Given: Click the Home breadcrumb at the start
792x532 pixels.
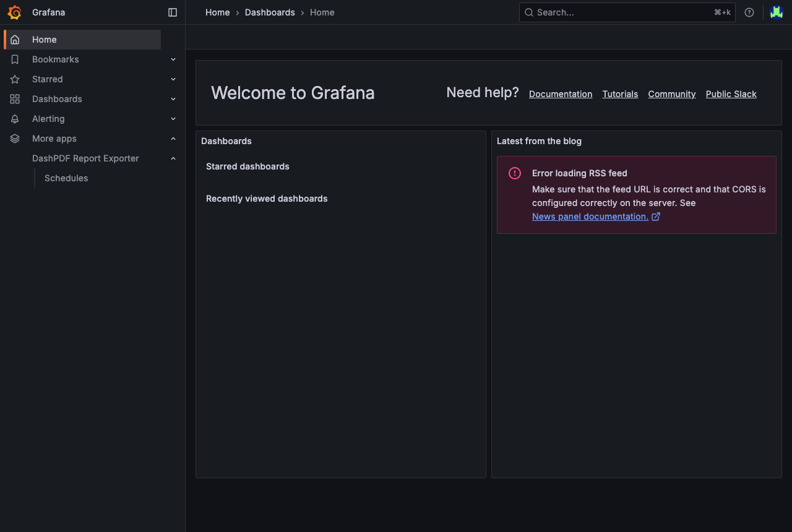Looking at the screenshot, I should (218, 12).
